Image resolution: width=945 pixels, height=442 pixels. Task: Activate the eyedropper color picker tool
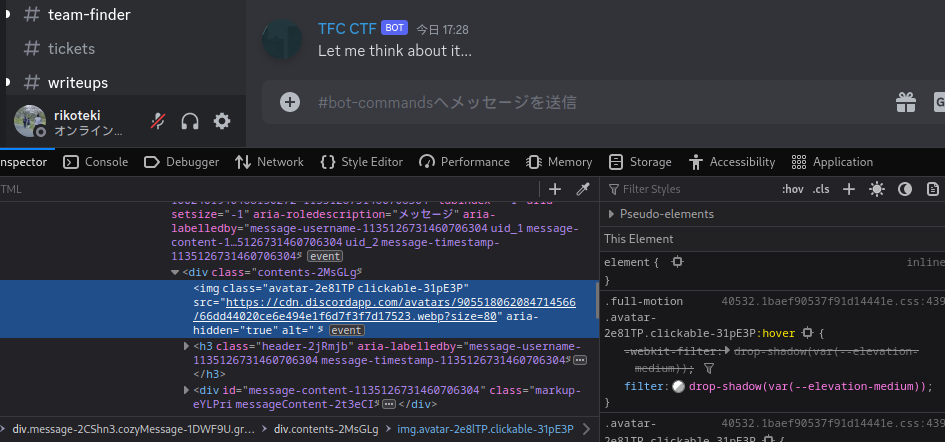coord(582,189)
